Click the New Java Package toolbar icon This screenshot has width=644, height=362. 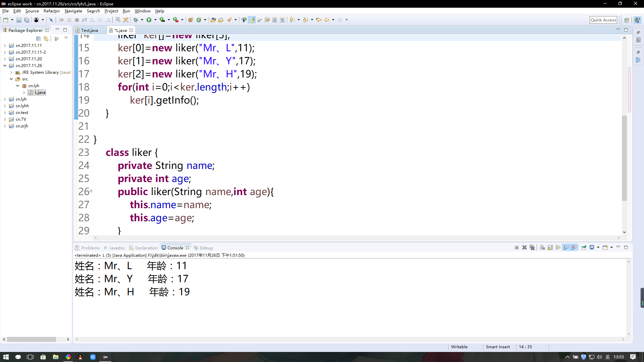coord(191,20)
